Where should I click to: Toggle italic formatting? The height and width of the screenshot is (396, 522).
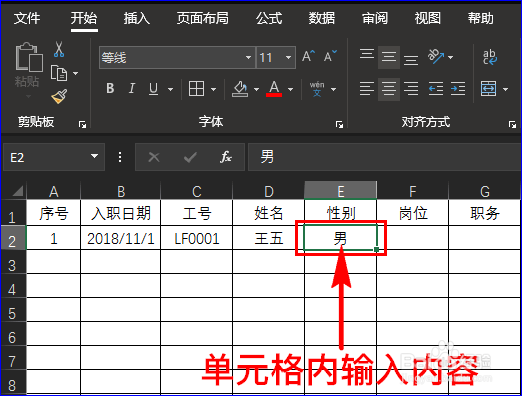point(132,89)
